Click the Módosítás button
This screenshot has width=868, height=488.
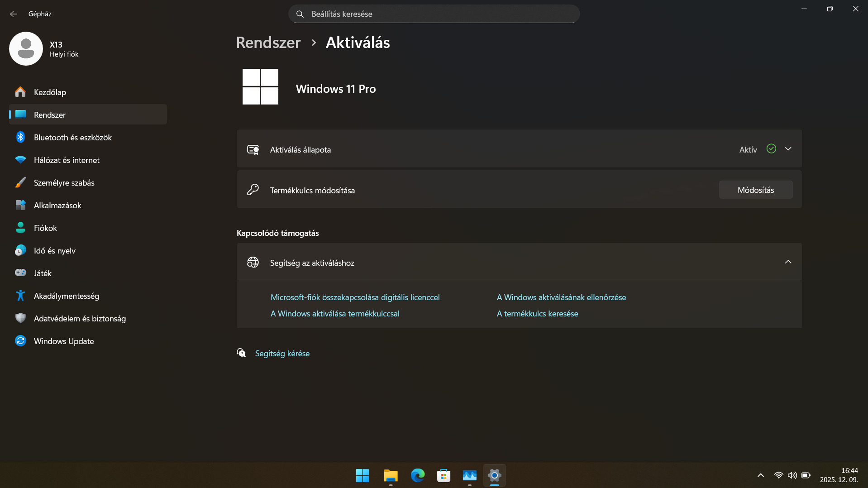(x=756, y=190)
